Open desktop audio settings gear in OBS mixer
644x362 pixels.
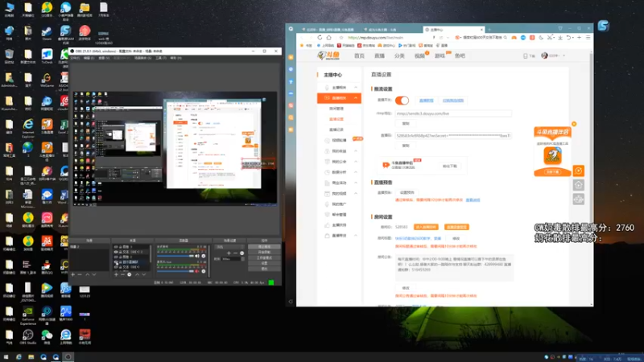[x=204, y=256]
